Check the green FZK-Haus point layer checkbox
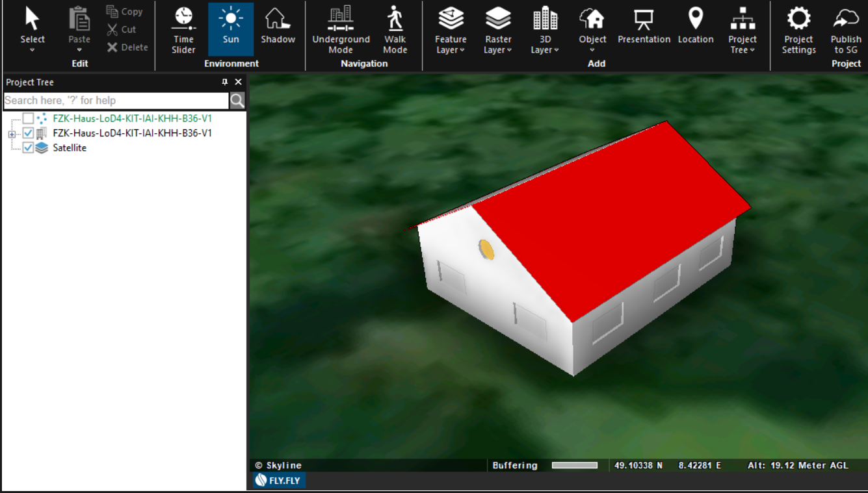Screen dimensions: 868x493 point(28,118)
